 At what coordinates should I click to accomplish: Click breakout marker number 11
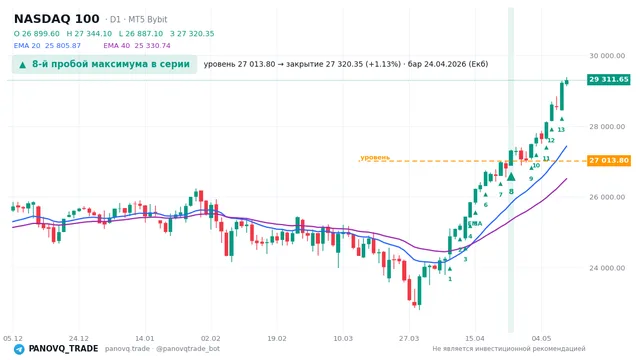(x=546, y=158)
